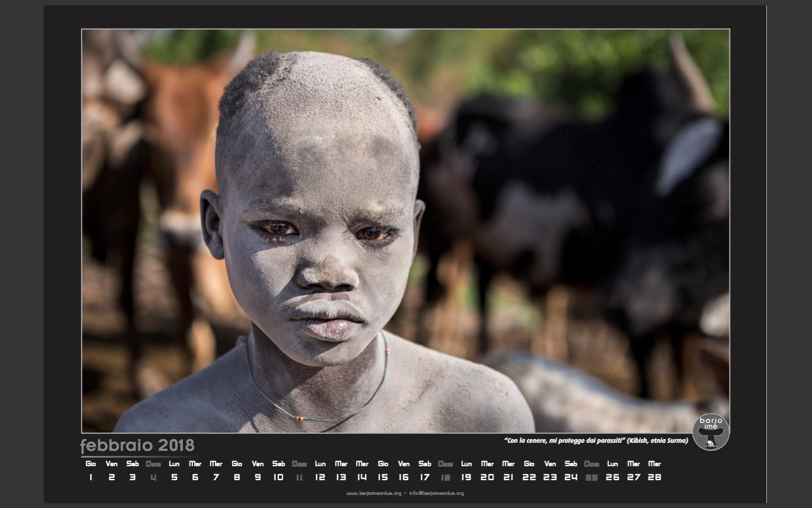Select grayed Sunday date 11
The width and height of the screenshot is (812, 508).
pos(299,478)
